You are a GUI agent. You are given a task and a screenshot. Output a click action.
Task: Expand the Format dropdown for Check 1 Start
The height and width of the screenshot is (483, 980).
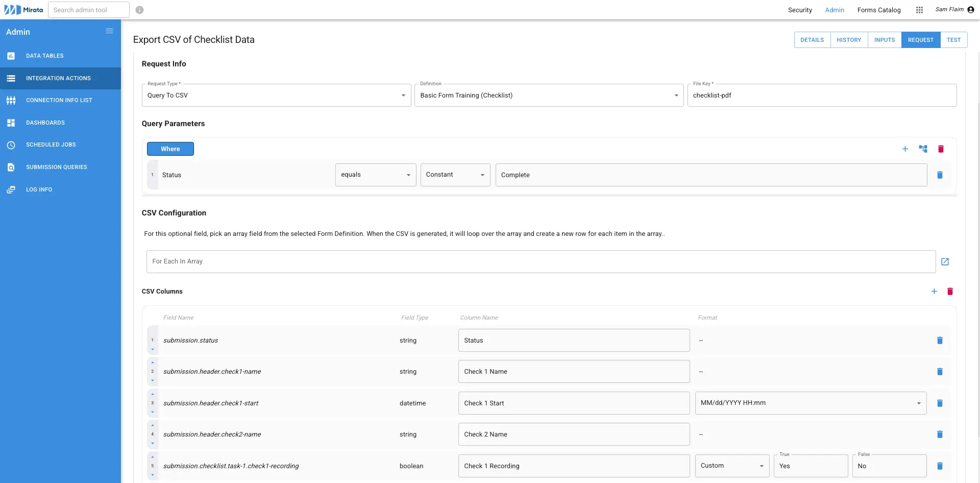point(920,403)
